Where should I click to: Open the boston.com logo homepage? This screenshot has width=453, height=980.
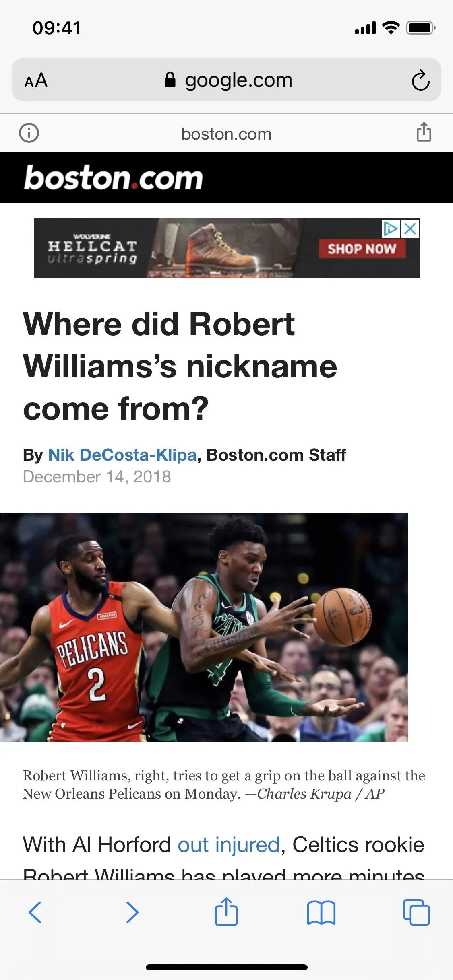point(113,177)
